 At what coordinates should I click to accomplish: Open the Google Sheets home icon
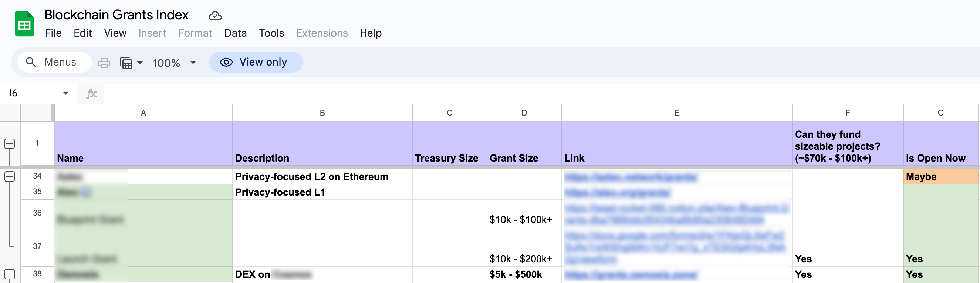pos(24,24)
